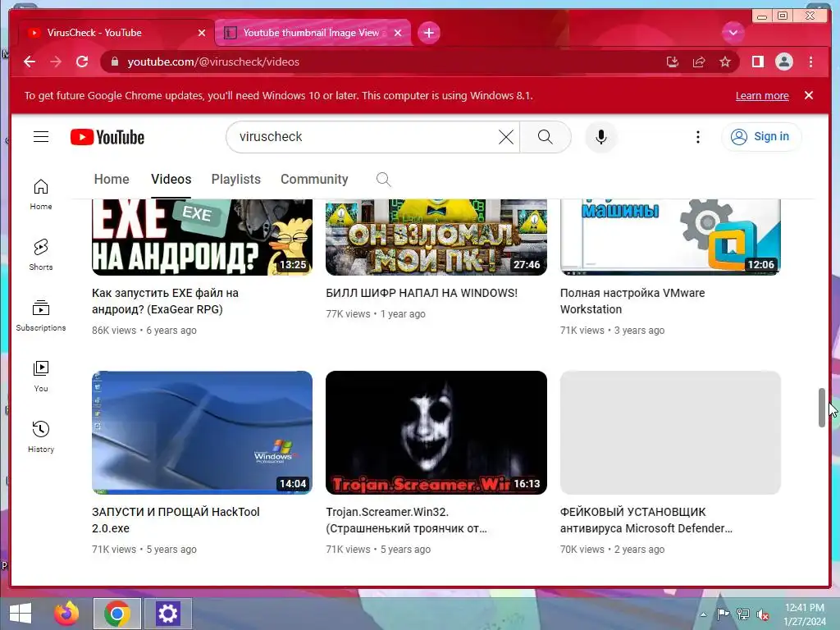Close the VirusCheck - YouTube tab
840x630 pixels.
[202, 33]
